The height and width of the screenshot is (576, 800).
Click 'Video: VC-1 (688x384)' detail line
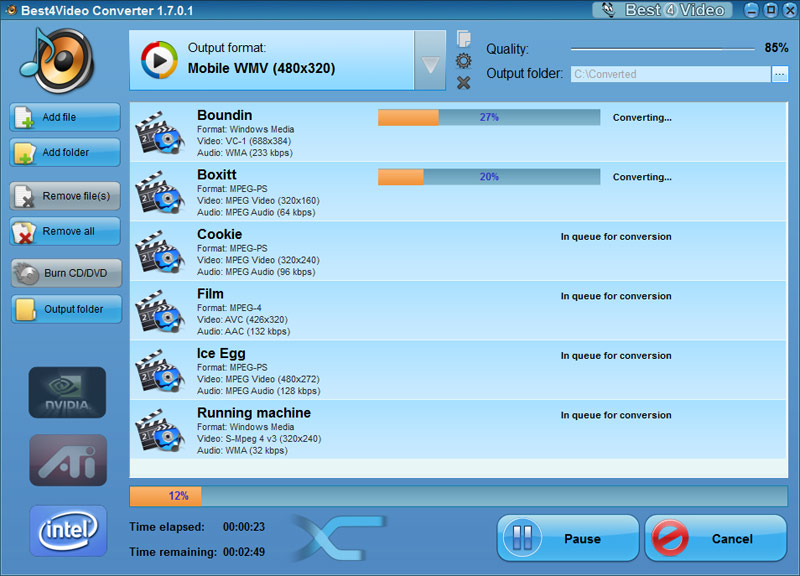point(244,141)
